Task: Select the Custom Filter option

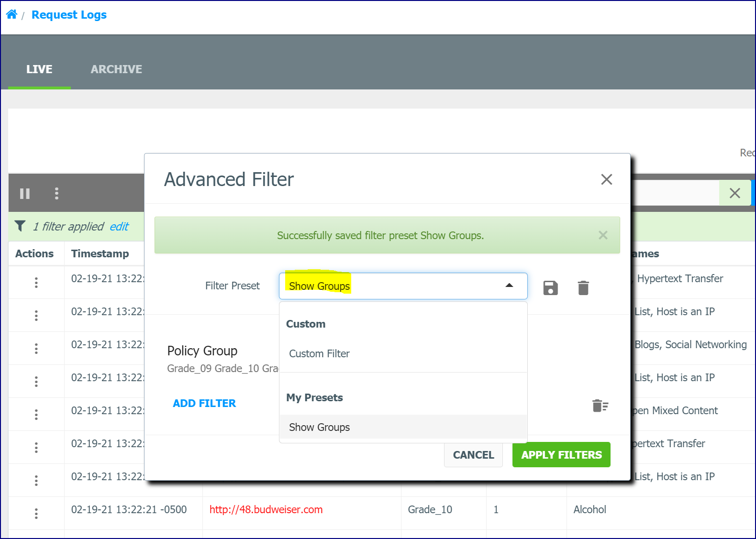Action: pos(403,353)
